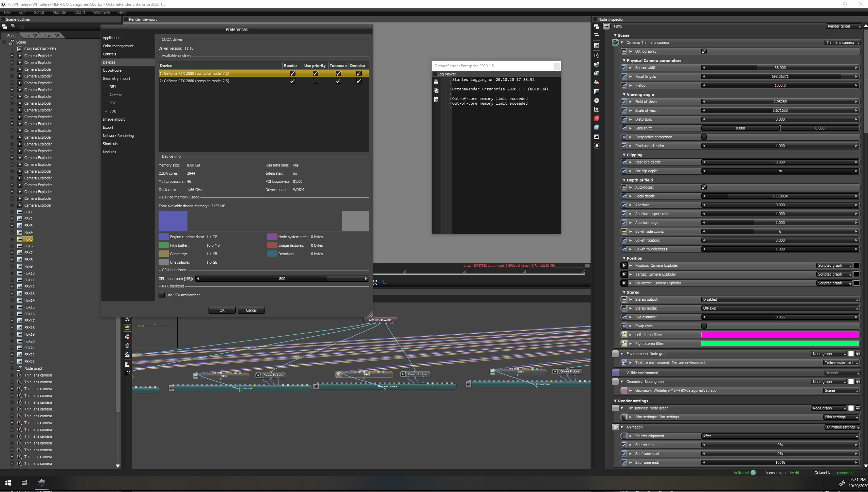Click the OK button in Preferences
Image resolution: width=868 pixels, height=492 pixels.
coord(222,310)
